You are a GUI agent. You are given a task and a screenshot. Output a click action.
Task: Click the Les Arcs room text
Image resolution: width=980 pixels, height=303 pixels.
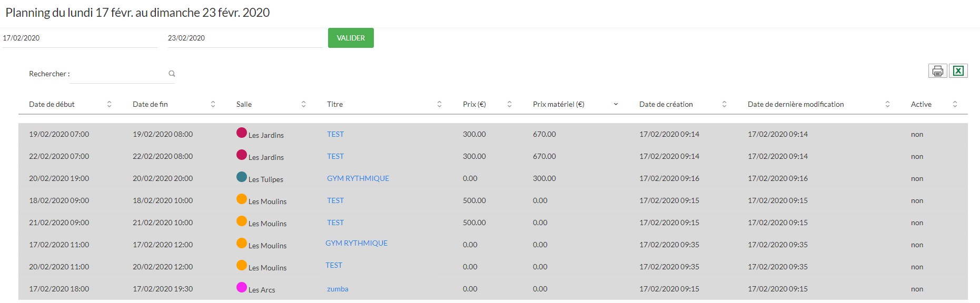(262, 290)
